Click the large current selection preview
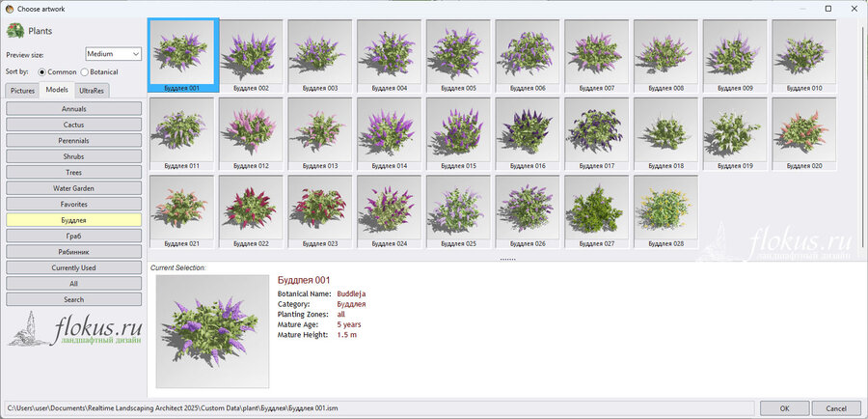 pos(212,331)
